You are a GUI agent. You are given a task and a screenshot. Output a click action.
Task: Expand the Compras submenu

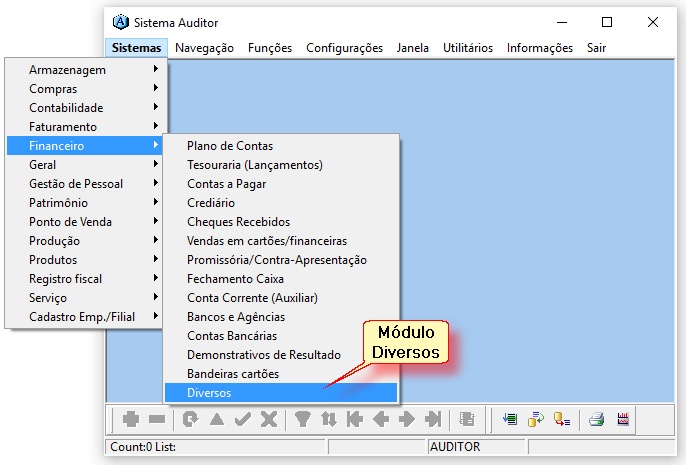coord(84,89)
